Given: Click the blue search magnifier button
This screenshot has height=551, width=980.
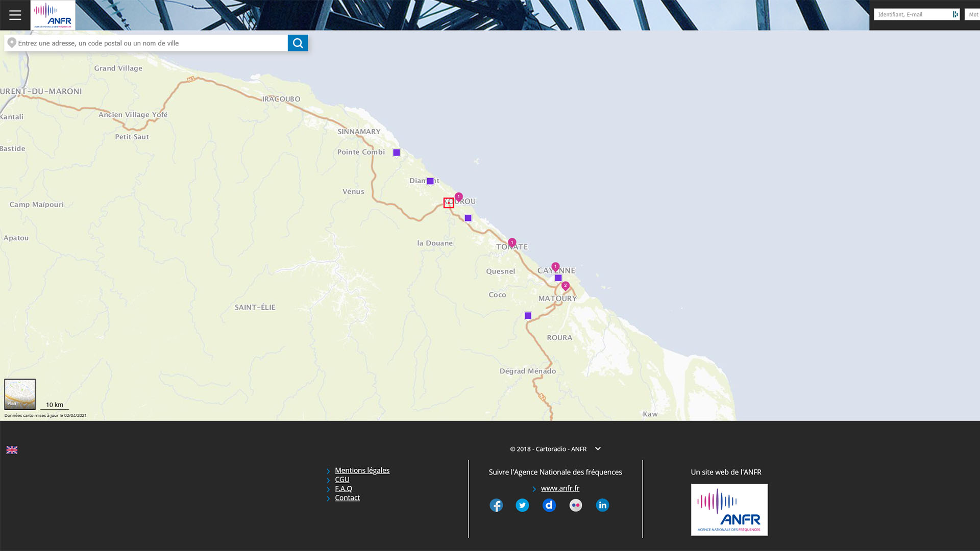Looking at the screenshot, I should 298,43.
